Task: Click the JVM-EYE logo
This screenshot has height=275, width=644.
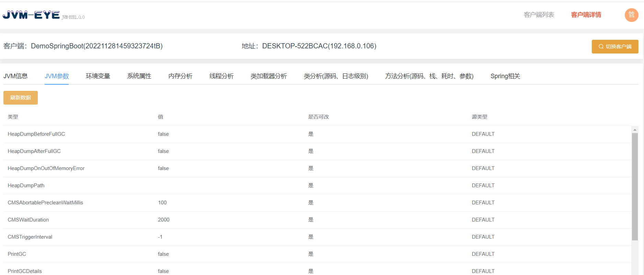Action: pyautogui.click(x=31, y=15)
